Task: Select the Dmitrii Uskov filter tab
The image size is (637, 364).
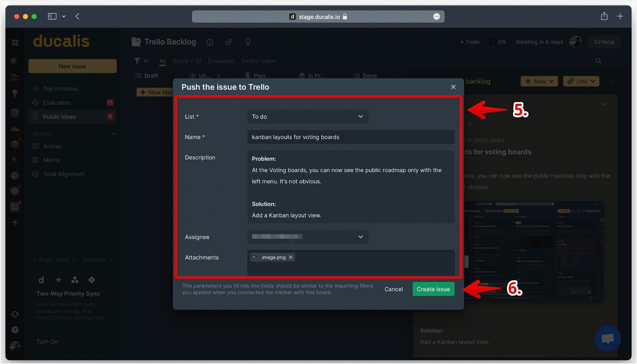Action: (x=259, y=61)
